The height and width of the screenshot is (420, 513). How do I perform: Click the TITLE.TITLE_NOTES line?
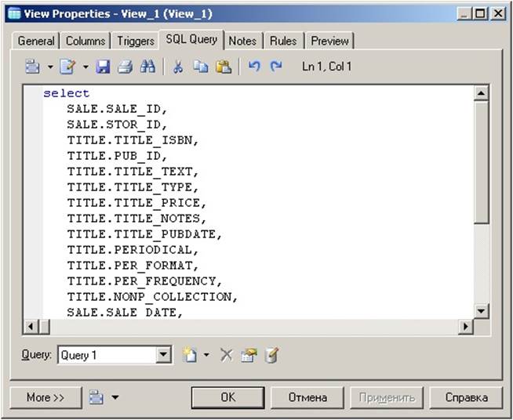136,219
